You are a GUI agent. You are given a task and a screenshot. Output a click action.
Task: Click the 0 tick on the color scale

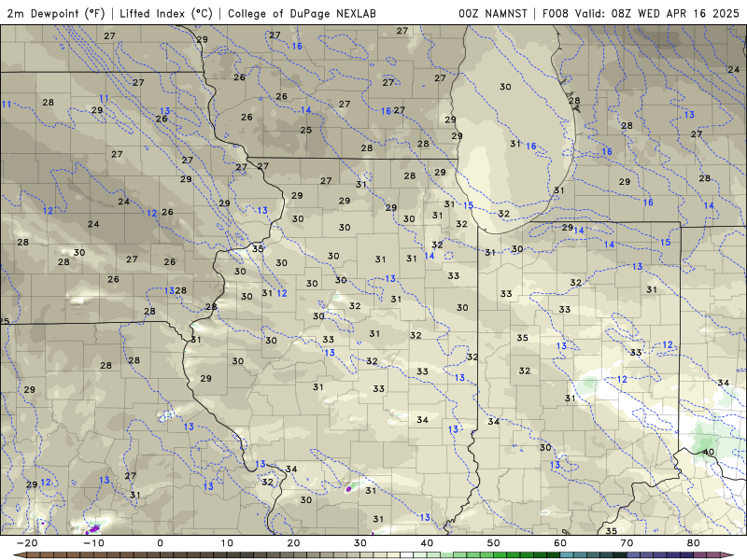tap(160, 543)
